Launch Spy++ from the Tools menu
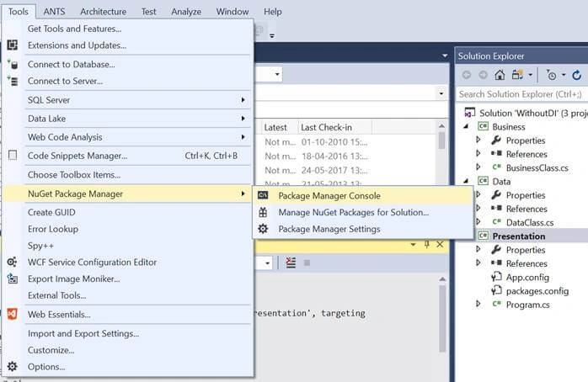 click(126, 246)
